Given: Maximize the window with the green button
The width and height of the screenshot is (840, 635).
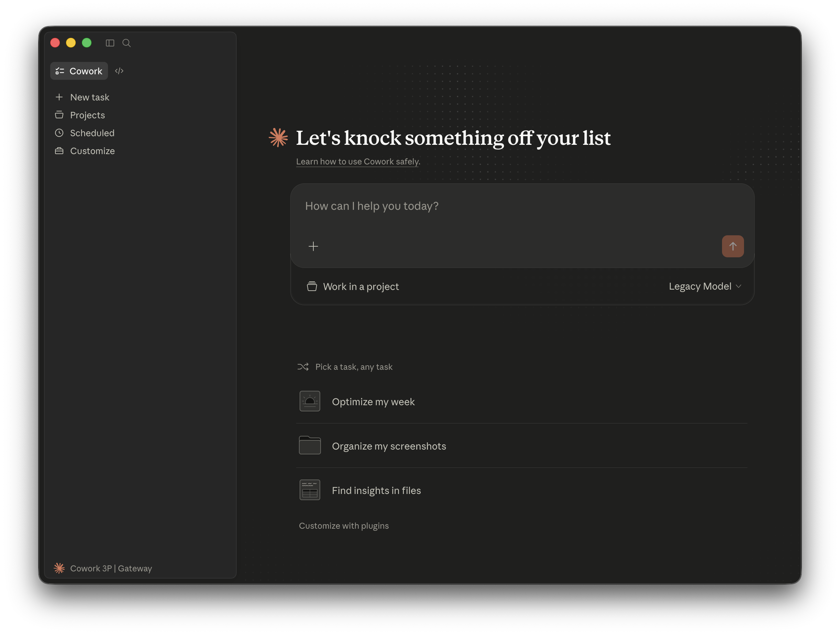Looking at the screenshot, I should pos(87,43).
